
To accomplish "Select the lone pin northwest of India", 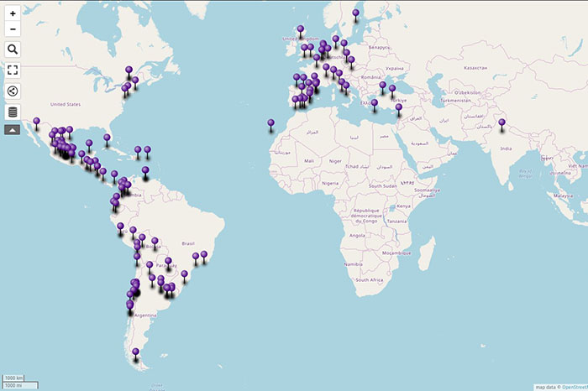I will (x=501, y=124).
